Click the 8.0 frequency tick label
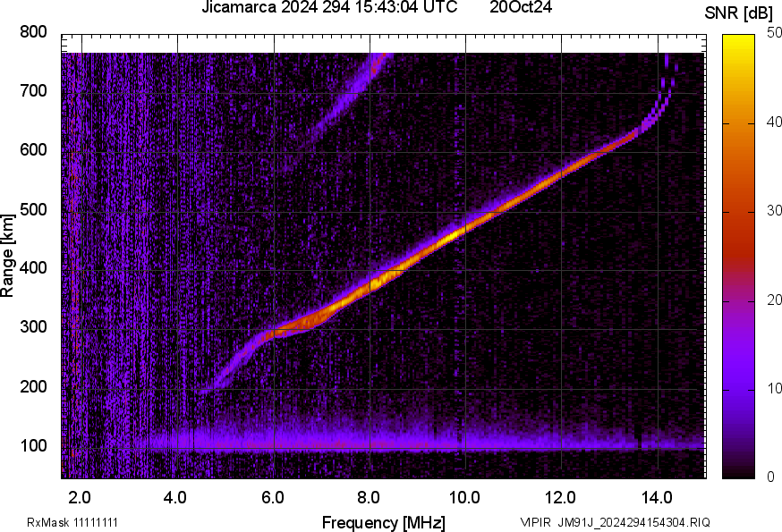 369,497
